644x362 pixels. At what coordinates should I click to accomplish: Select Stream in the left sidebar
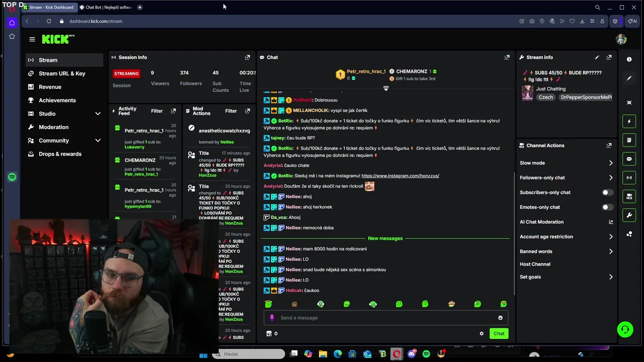pyautogui.click(x=64, y=60)
